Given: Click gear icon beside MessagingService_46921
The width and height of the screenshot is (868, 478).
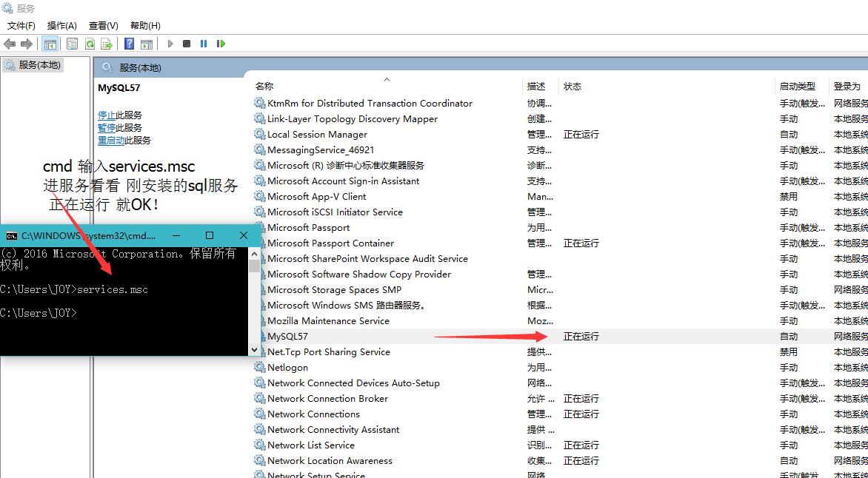Looking at the screenshot, I should 260,149.
